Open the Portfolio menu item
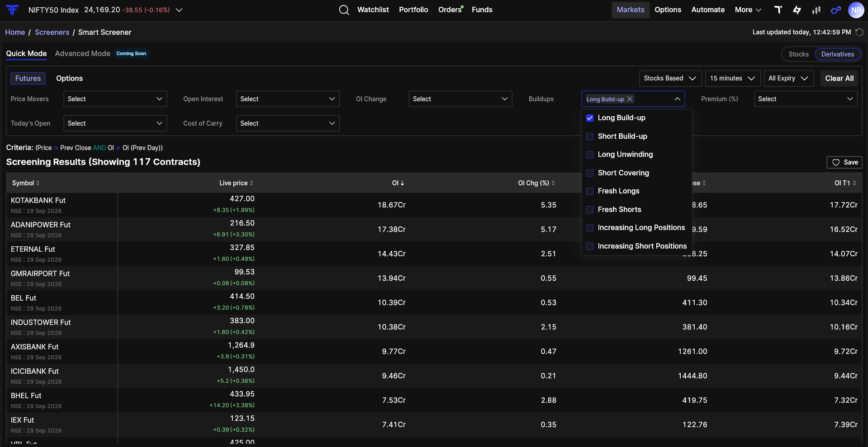This screenshot has height=447, width=868. [413, 10]
